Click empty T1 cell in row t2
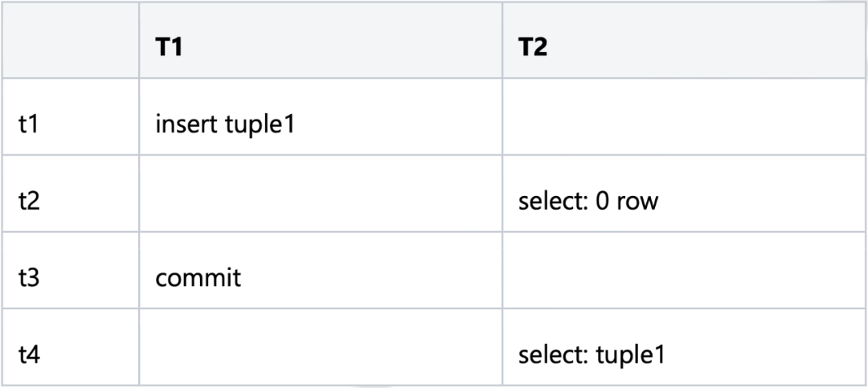Viewport: 868px width, 388px height. tap(321, 194)
